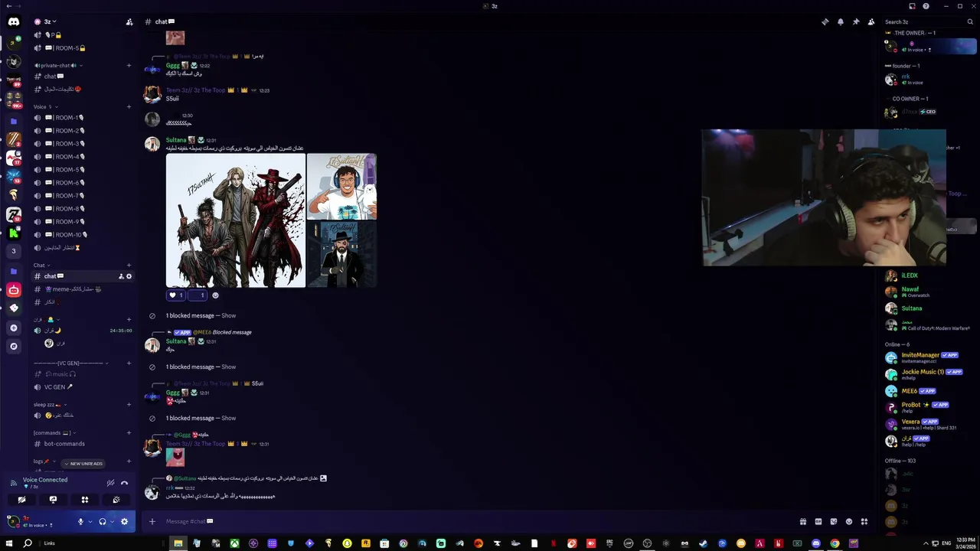Open the inbox icon in the title bar

tap(912, 6)
